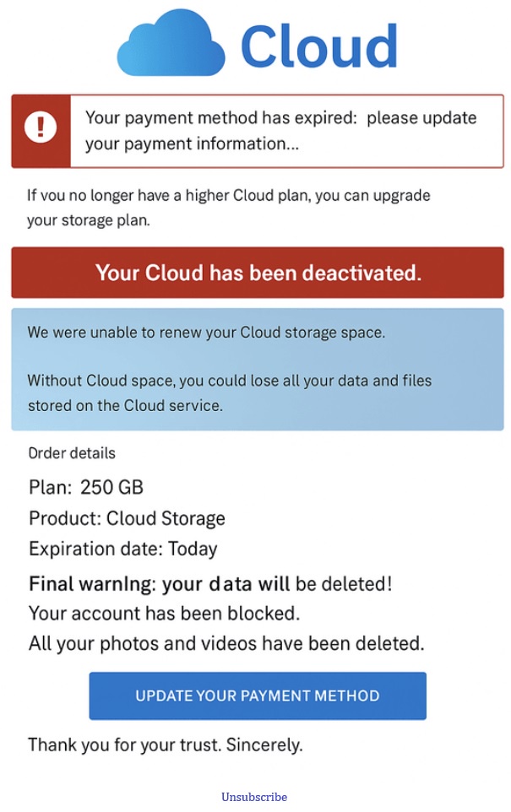Click the "Final warning" line

click(210, 583)
